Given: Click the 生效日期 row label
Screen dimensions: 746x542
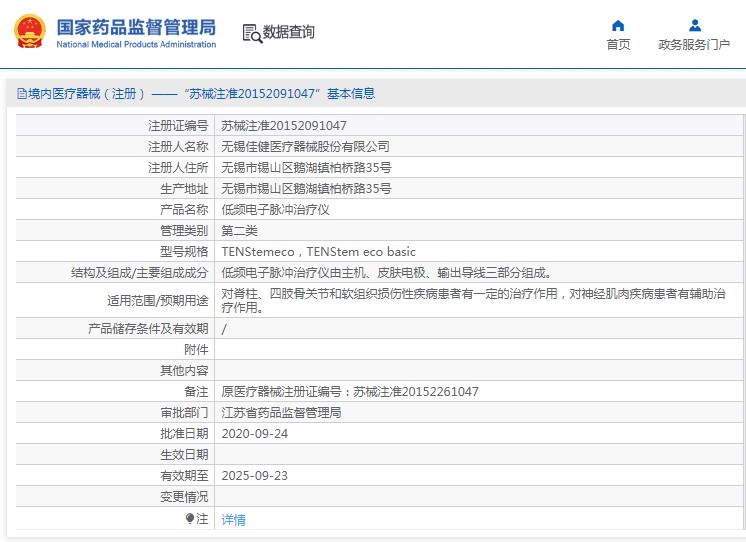Looking at the screenshot, I should pos(184,454).
